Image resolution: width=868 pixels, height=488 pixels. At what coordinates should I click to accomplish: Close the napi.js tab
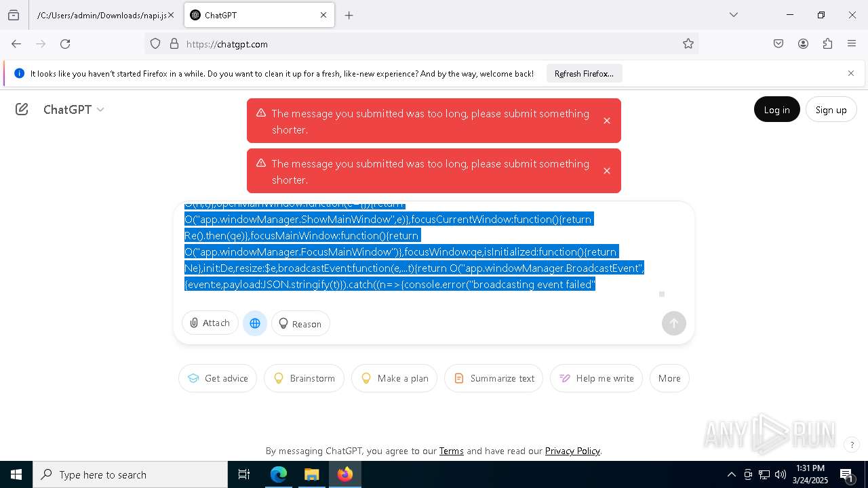[x=171, y=15]
